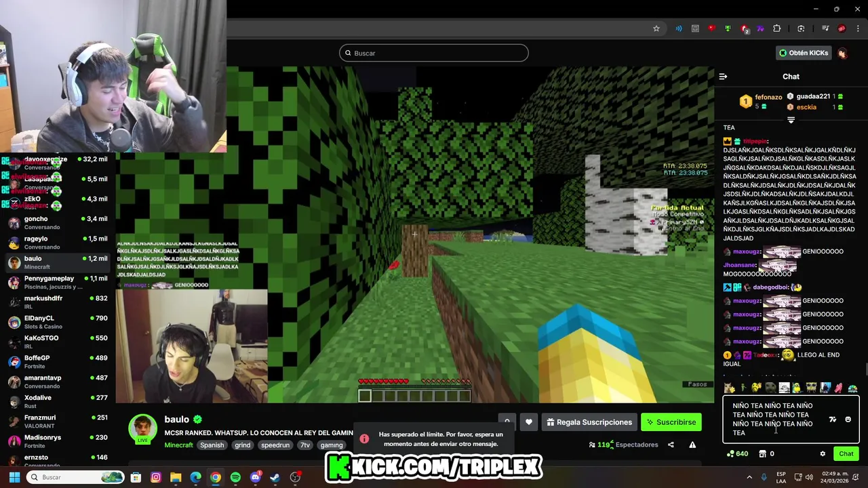
Task: Select the speedrun tag
Action: pos(275,445)
